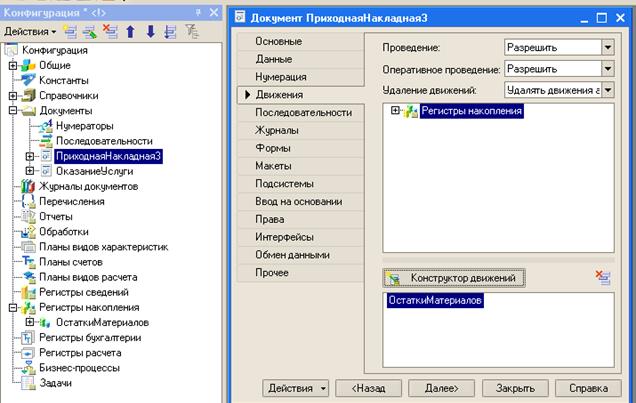Select Отчеты in the tree

pyautogui.click(x=56, y=217)
